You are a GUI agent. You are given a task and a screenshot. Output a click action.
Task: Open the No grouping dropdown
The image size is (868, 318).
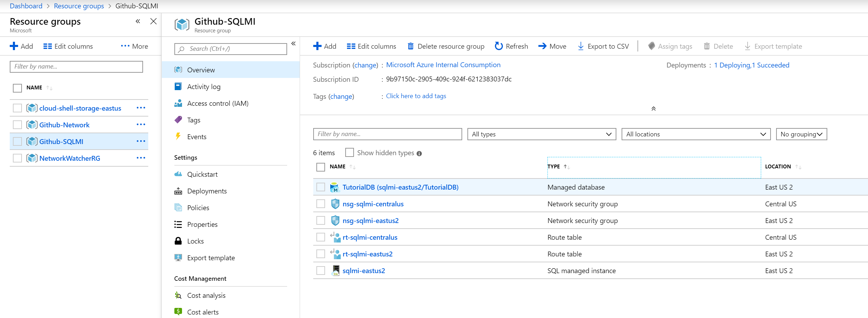pos(802,134)
